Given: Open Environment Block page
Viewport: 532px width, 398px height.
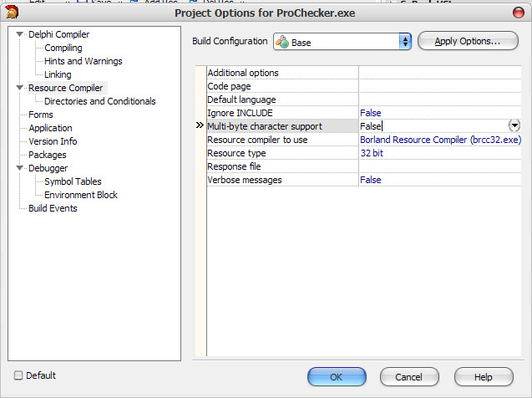Looking at the screenshot, I should [x=81, y=195].
